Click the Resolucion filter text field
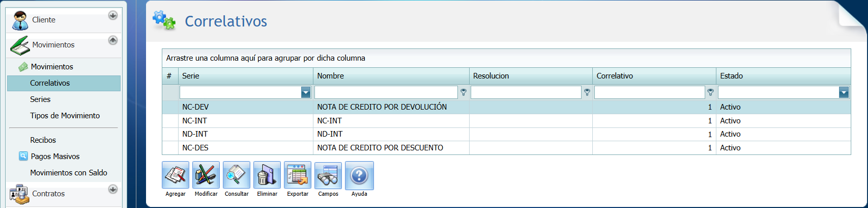The width and height of the screenshot is (868, 208). click(526, 92)
